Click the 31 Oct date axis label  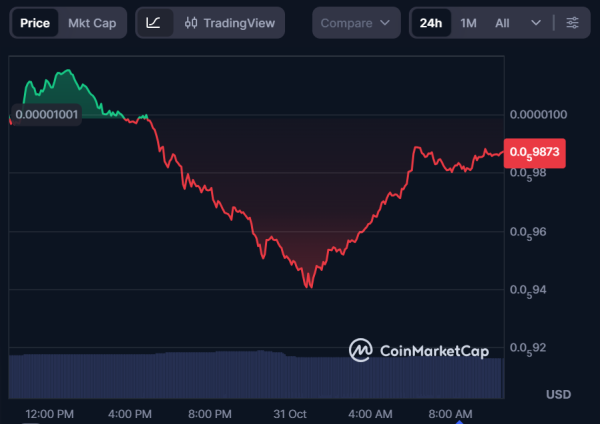coord(292,414)
